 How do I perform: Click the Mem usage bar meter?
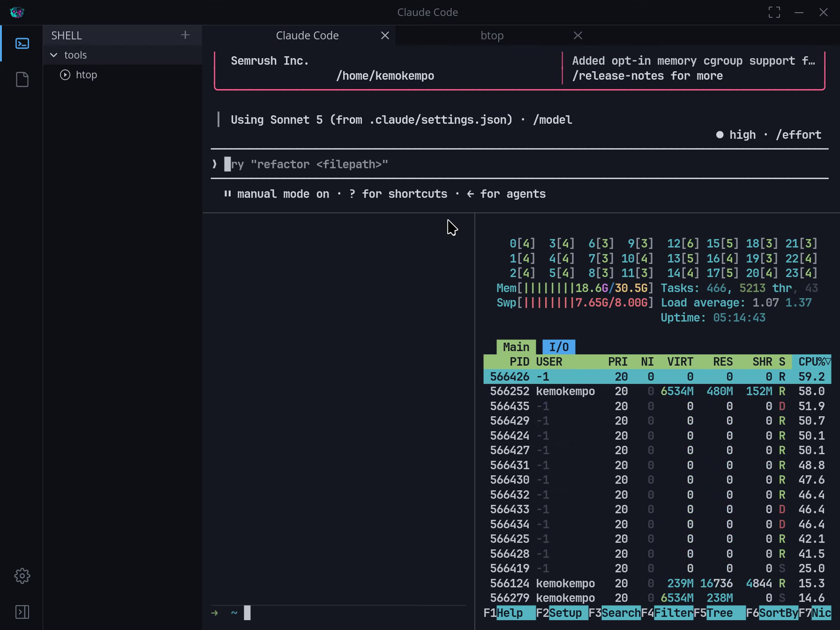tap(575, 288)
